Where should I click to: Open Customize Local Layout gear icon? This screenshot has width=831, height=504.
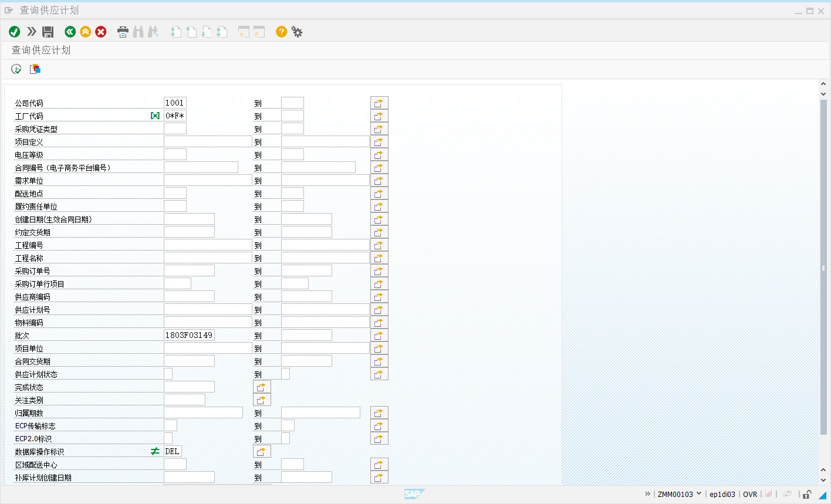coord(297,32)
